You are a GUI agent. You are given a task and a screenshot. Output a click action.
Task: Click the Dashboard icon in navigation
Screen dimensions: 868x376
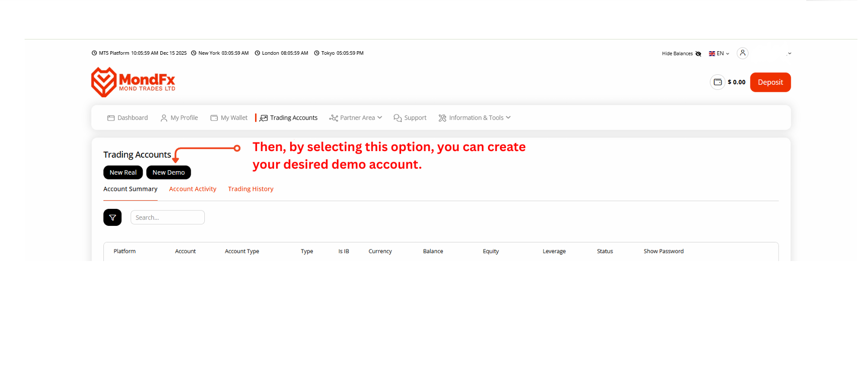(111, 118)
